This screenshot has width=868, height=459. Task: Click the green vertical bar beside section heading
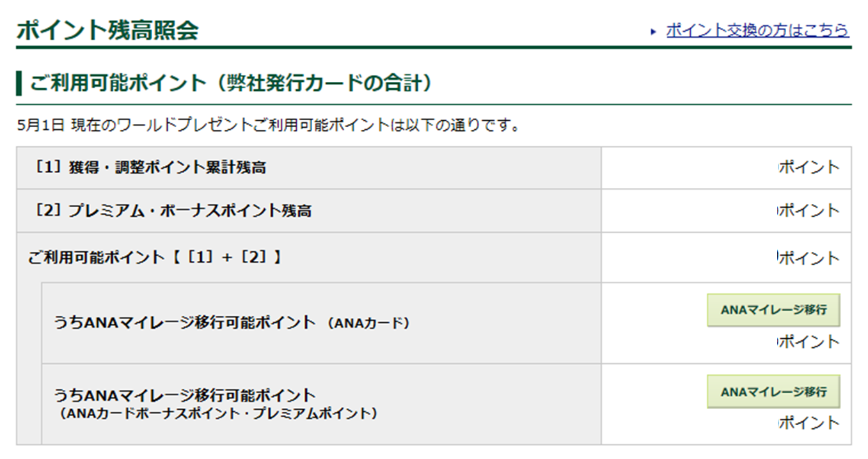pyautogui.click(x=19, y=84)
